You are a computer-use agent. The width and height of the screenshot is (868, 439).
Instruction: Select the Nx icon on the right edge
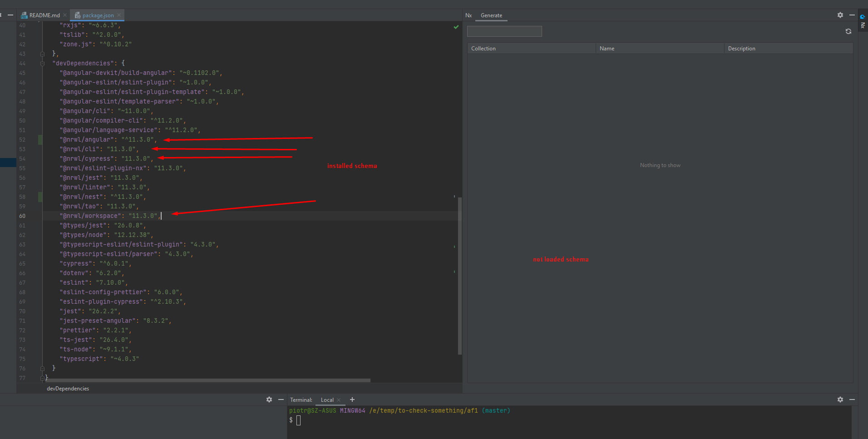(x=863, y=16)
